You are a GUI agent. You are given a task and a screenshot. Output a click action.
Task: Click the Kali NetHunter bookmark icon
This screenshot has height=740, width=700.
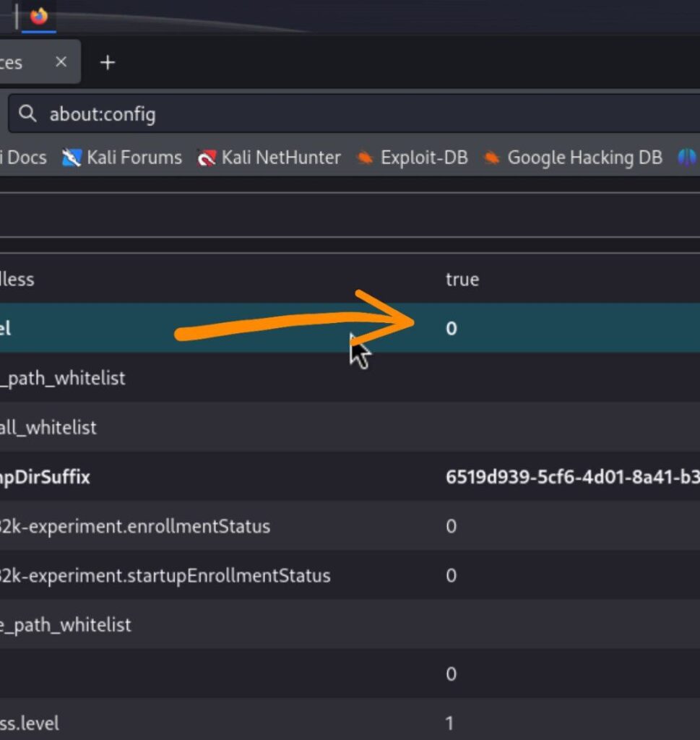pos(207,158)
